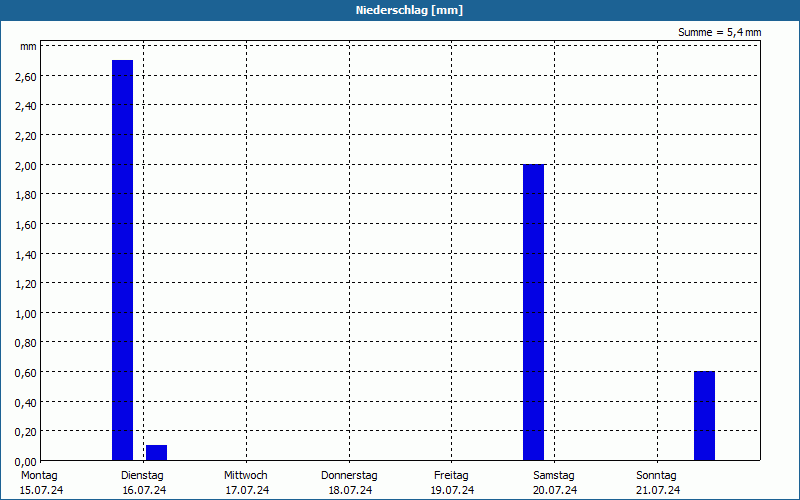The height and width of the screenshot is (500, 800).
Task: Select the Samstag 20.07.24 axis label
Action: coord(555,483)
